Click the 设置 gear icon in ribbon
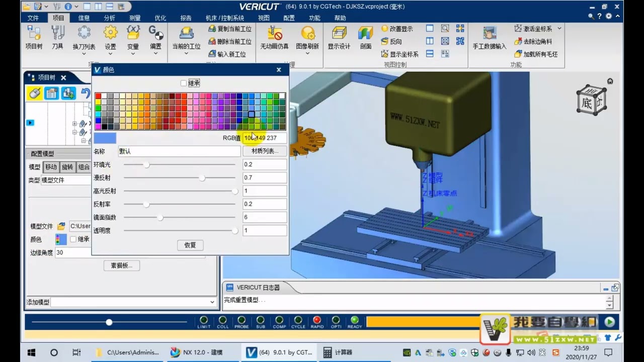The height and width of the screenshot is (362, 644). click(x=110, y=33)
